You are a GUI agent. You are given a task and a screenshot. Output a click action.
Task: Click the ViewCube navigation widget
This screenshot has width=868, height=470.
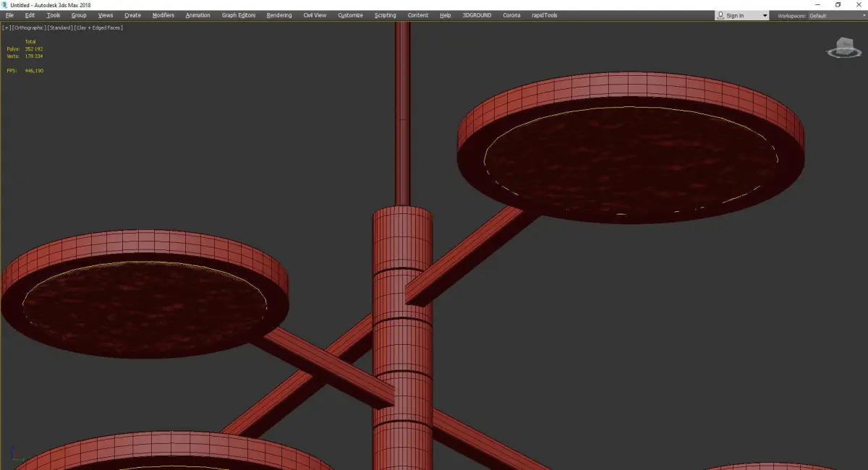tap(843, 48)
